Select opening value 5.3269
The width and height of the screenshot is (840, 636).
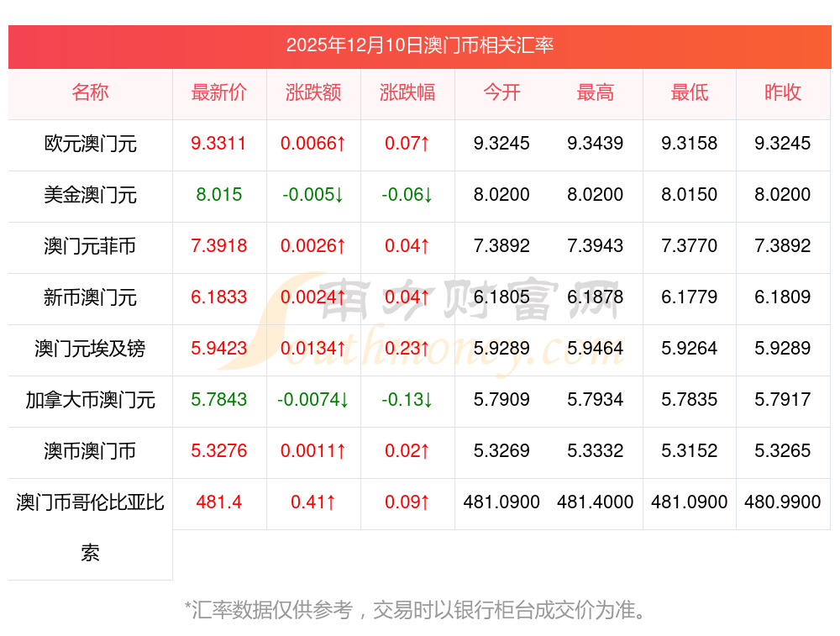click(501, 450)
